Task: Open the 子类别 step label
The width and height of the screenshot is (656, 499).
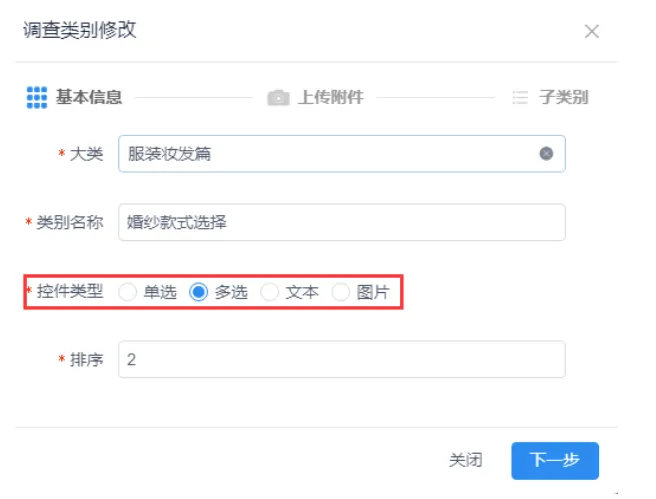Action: click(563, 98)
